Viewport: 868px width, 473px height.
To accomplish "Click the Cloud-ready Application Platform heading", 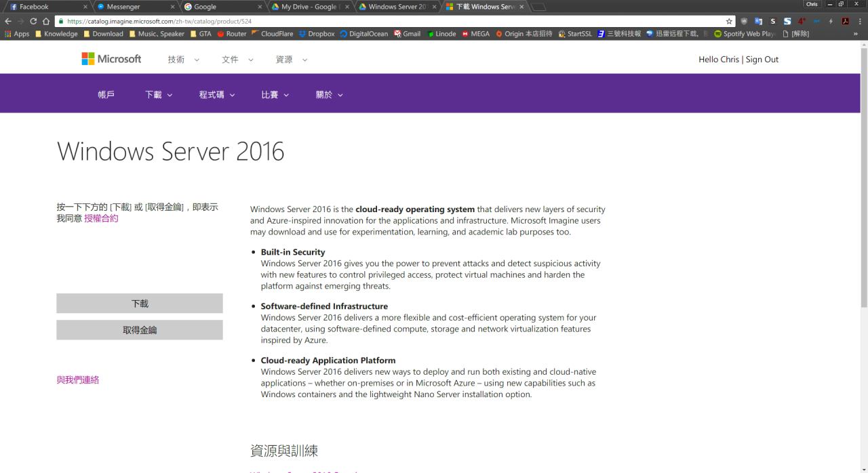I will [328, 361].
